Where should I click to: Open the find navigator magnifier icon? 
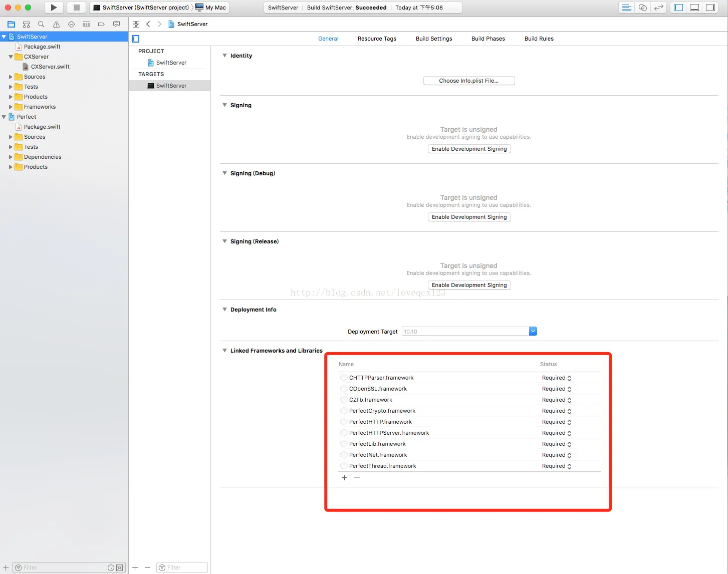click(41, 24)
